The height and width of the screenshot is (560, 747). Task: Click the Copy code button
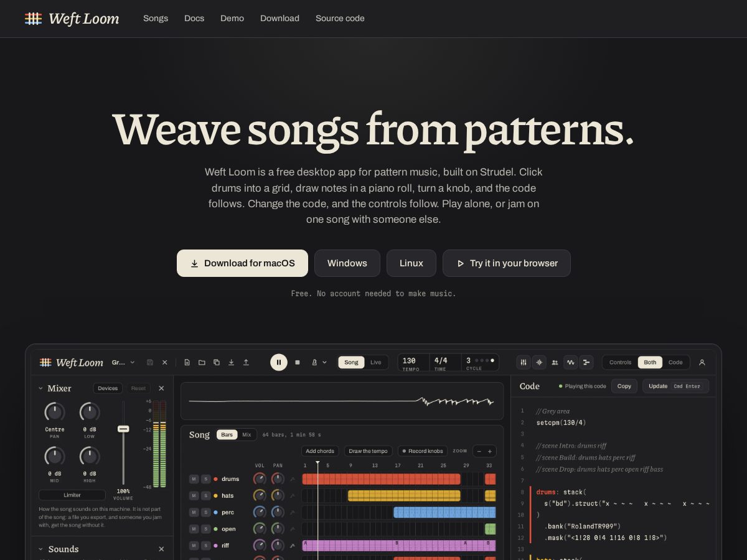pos(624,386)
